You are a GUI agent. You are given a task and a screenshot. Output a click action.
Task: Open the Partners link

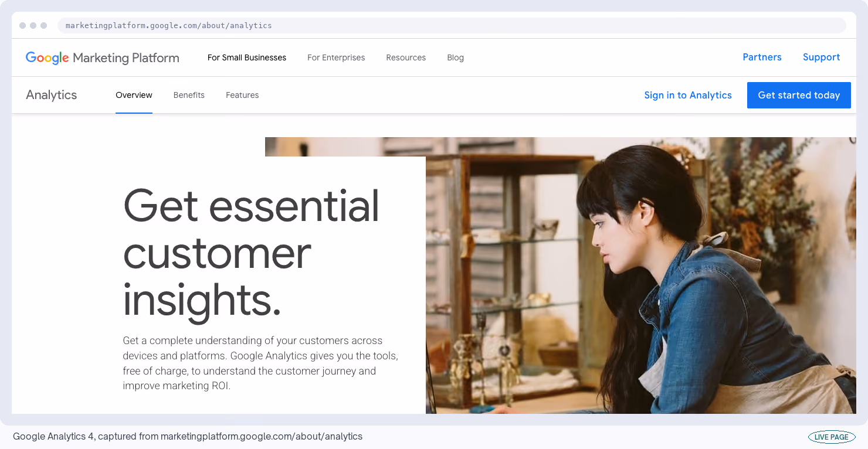[762, 57]
